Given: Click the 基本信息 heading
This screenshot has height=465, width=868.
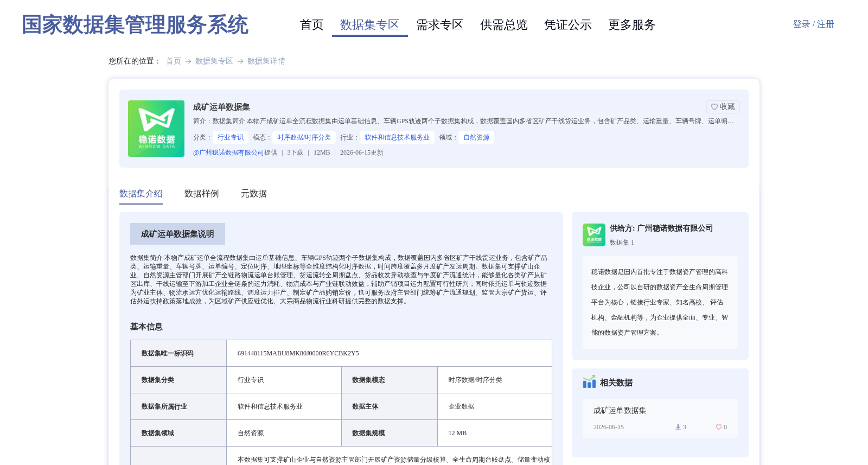Looking at the screenshot, I should (x=146, y=327).
